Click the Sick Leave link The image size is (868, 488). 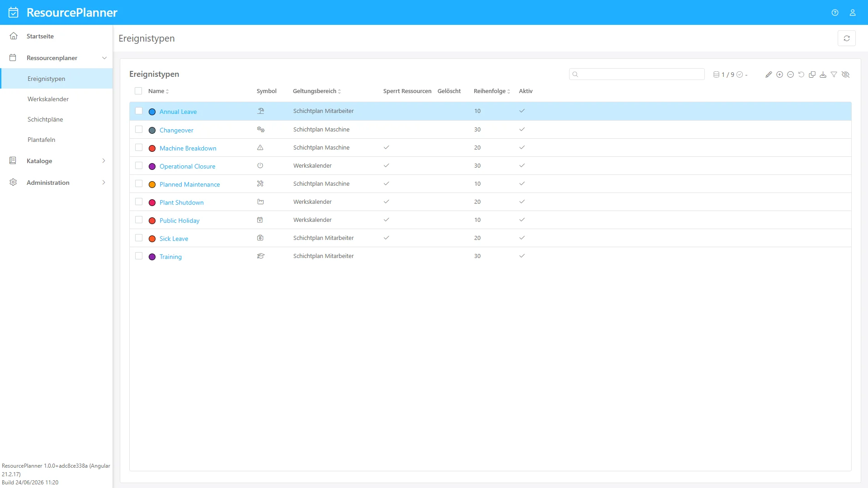[x=174, y=239]
